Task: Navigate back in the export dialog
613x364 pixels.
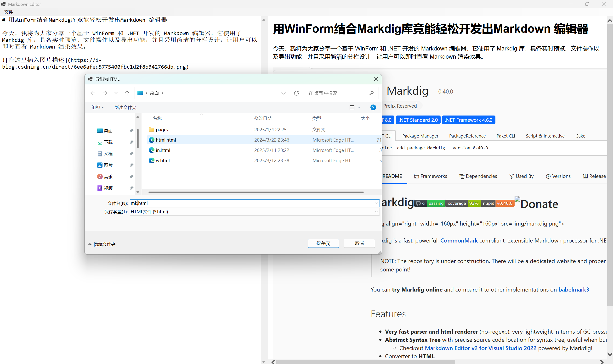Action: tap(92, 93)
